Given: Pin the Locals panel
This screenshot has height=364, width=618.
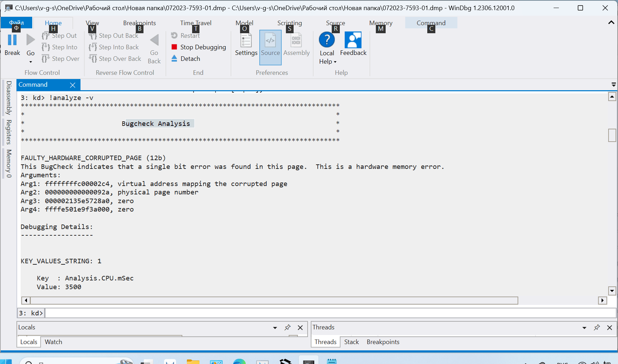Looking at the screenshot, I should [x=287, y=328].
